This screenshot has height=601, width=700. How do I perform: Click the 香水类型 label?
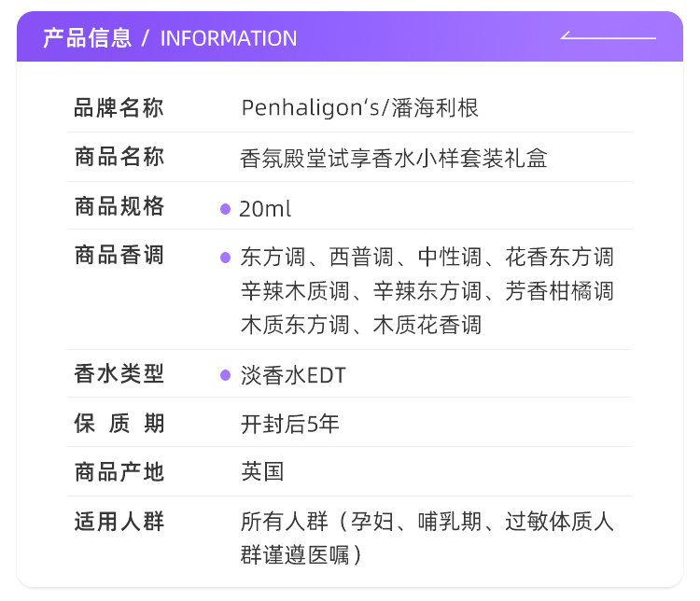pyautogui.click(x=119, y=374)
